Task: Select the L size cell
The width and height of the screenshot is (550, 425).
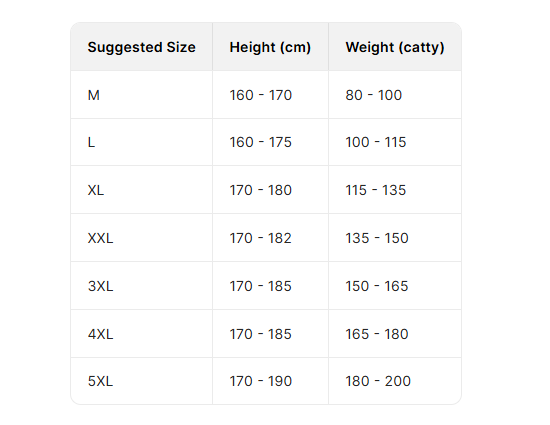Action: (141, 142)
